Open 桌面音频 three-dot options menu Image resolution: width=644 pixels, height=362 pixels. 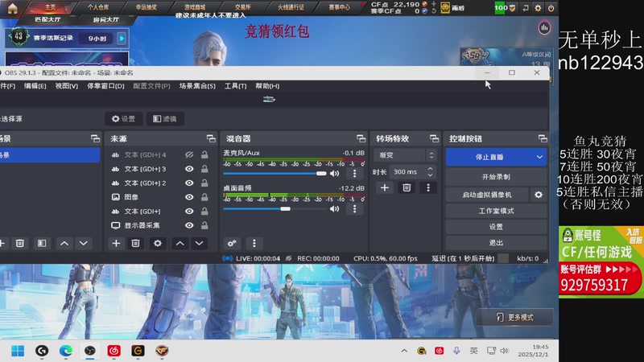(355, 209)
